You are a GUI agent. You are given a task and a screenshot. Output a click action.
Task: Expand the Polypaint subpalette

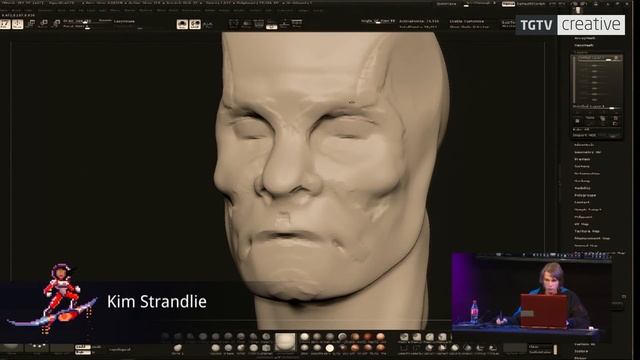(x=583, y=217)
